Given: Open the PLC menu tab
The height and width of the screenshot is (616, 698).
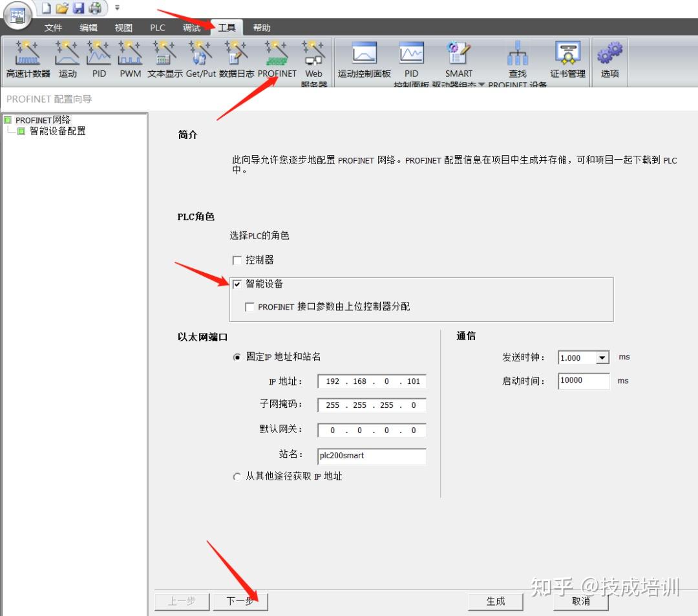Looking at the screenshot, I should tap(158, 28).
